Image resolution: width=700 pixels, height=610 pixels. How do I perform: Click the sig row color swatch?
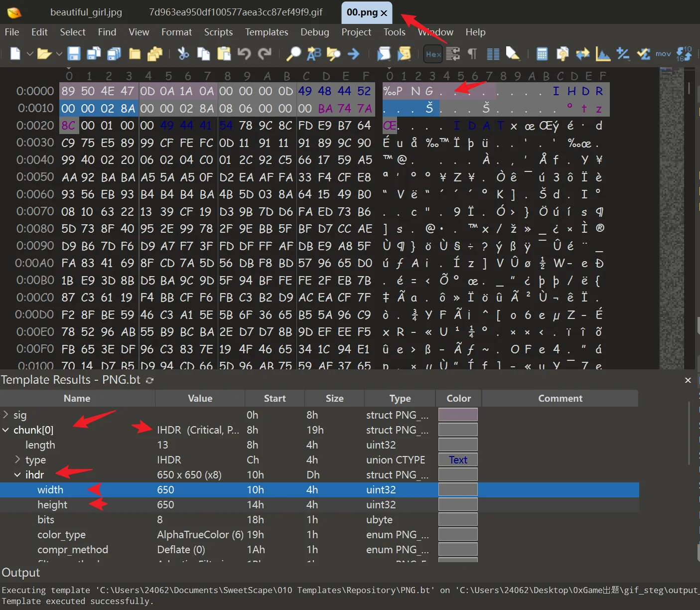click(x=457, y=415)
